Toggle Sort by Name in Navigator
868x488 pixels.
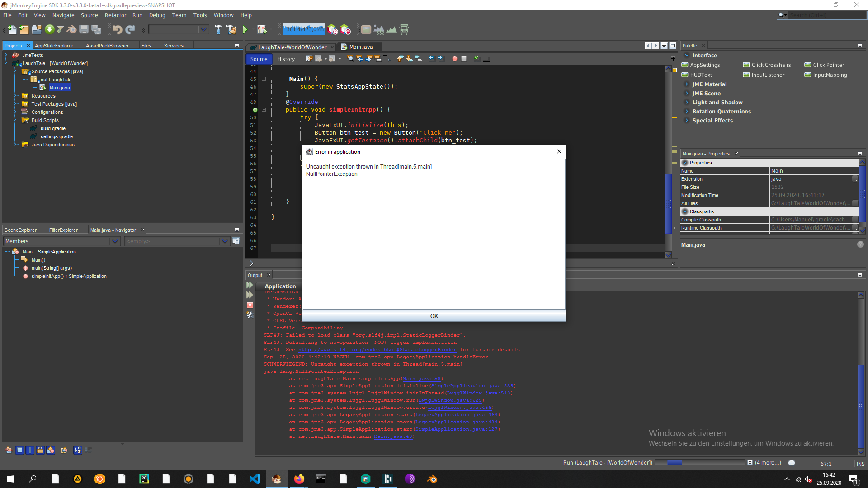tap(78, 450)
